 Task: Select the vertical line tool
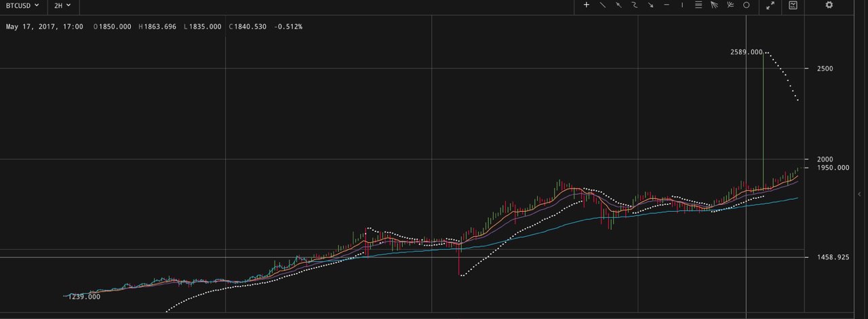pos(682,5)
